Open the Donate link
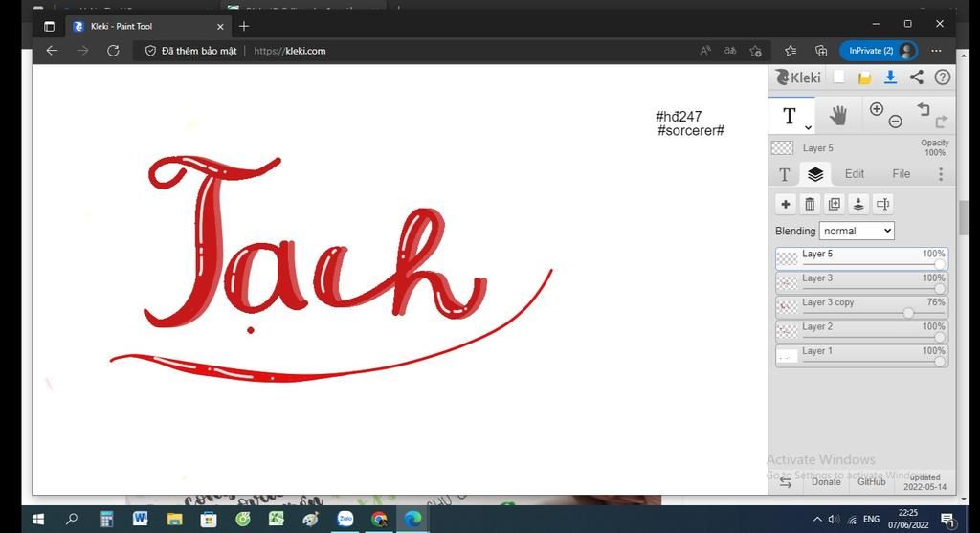 826,481
